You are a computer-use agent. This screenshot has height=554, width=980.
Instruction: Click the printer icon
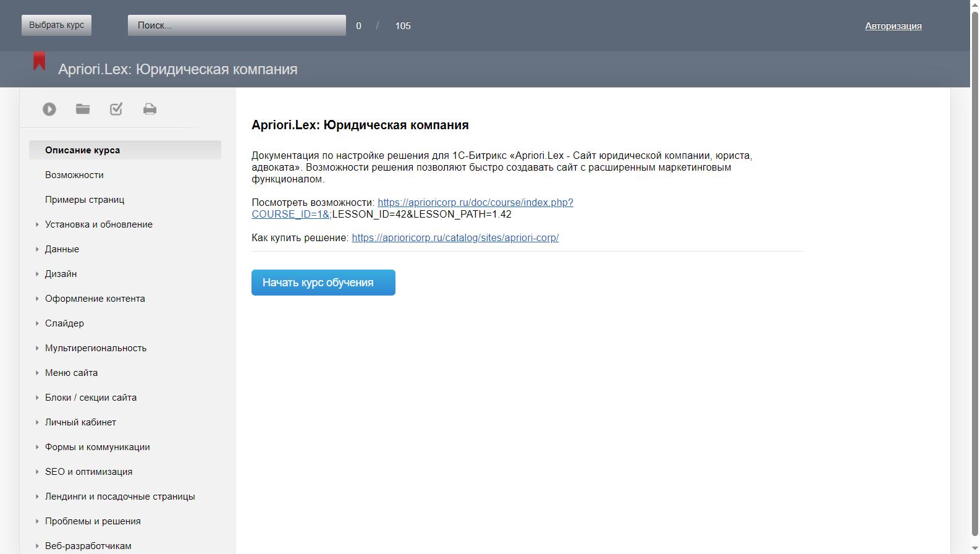150,109
